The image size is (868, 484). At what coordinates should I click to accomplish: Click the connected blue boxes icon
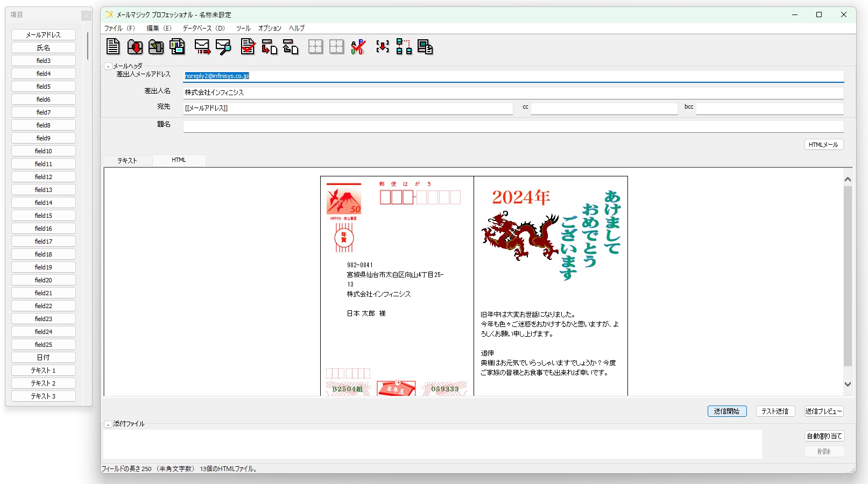click(404, 47)
